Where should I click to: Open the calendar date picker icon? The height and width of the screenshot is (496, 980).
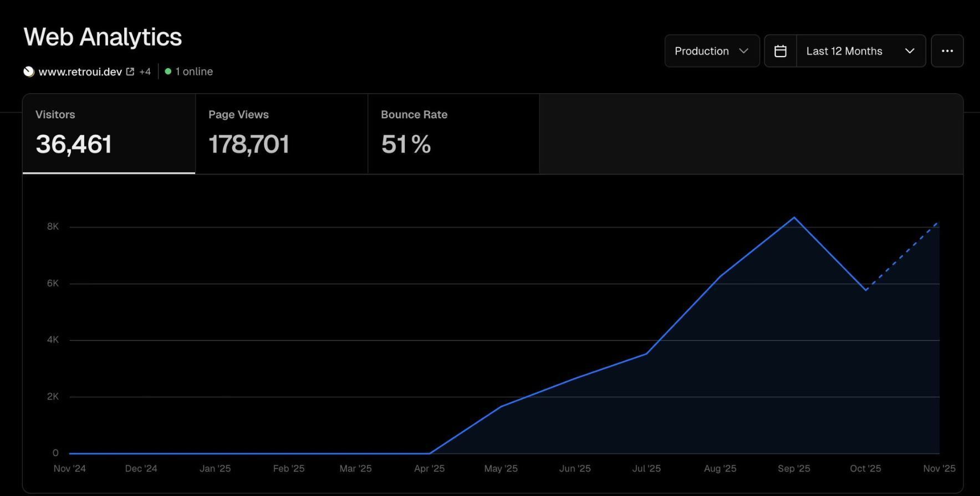pyautogui.click(x=780, y=51)
